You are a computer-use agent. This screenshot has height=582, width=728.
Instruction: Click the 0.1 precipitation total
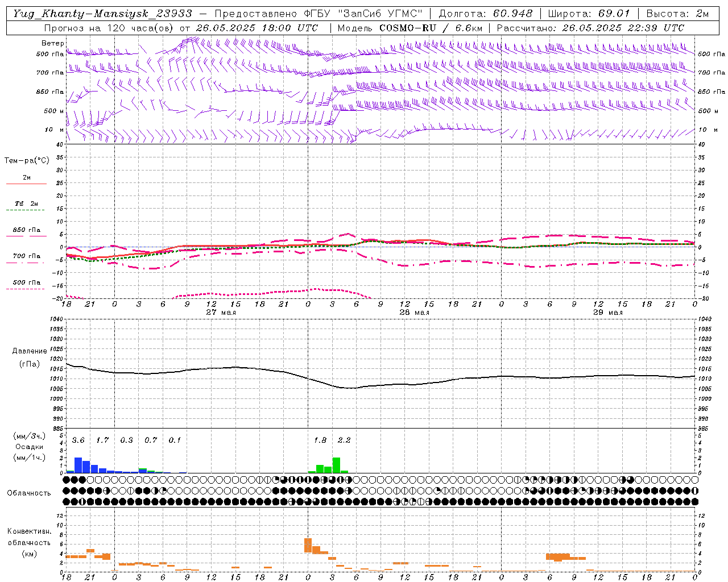175,440
